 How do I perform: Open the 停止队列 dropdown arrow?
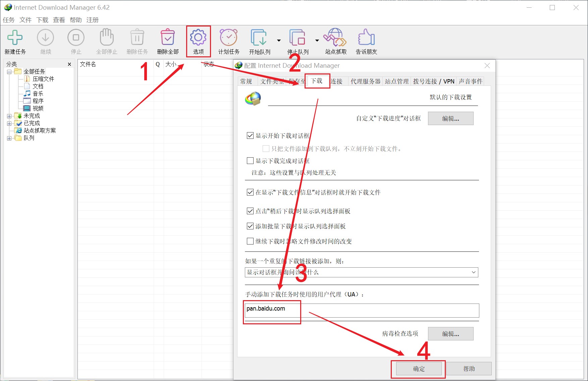[x=317, y=40]
